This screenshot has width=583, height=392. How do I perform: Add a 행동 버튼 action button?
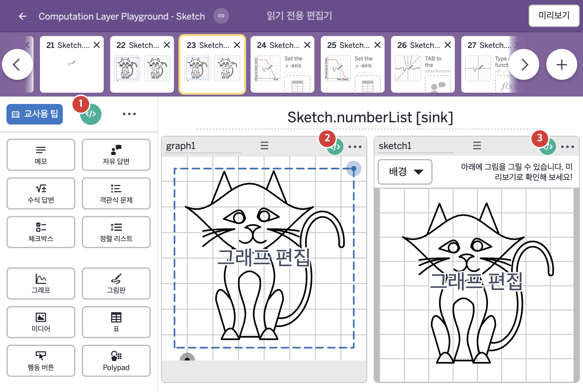coord(41,361)
